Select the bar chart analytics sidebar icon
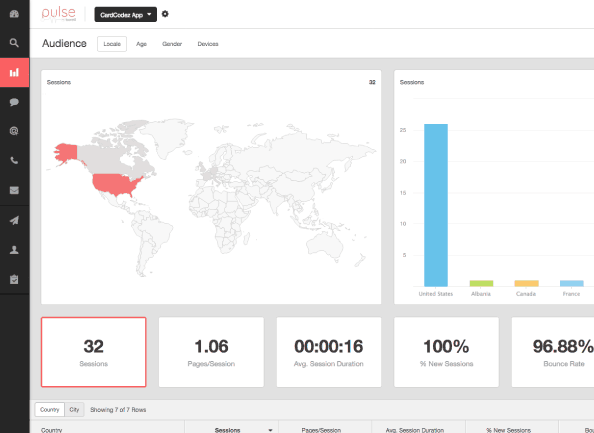 pyautogui.click(x=14, y=72)
